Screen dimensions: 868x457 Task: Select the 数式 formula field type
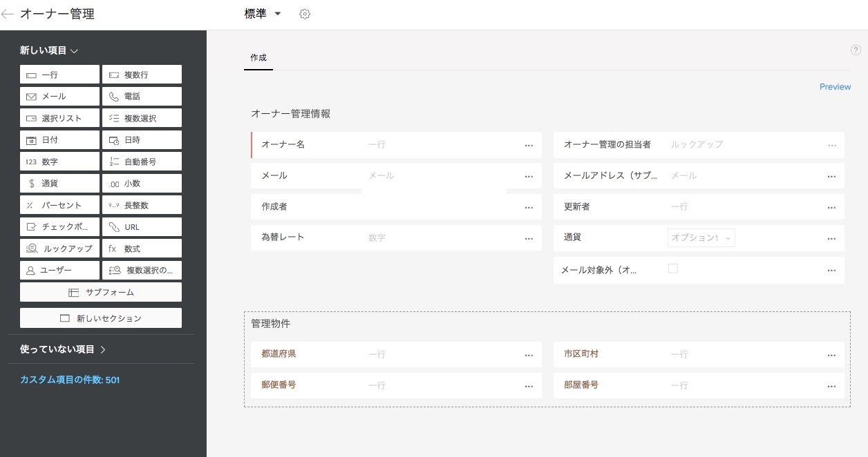click(x=142, y=249)
